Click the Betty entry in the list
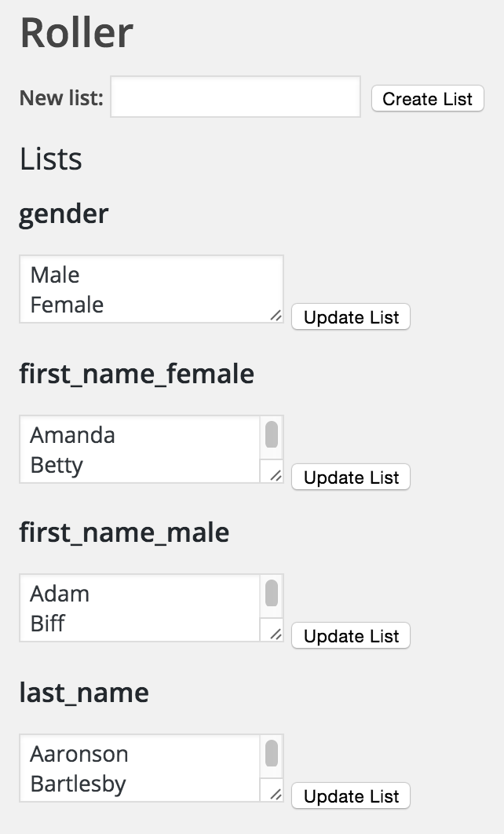 coord(57,465)
